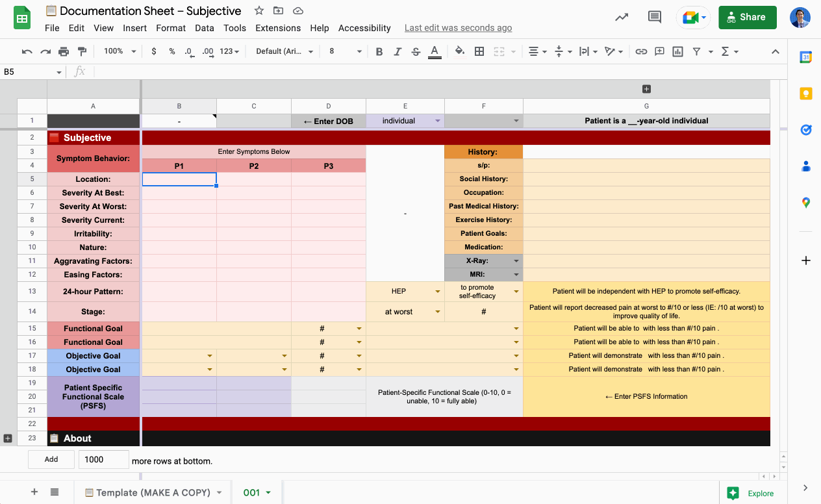Insert a comment from toolbar
This screenshot has width=821, height=504.
(659, 51)
